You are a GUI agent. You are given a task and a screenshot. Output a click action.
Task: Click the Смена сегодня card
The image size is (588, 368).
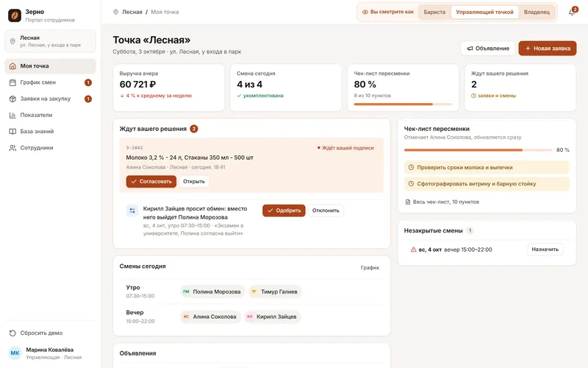pyautogui.click(x=286, y=88)
